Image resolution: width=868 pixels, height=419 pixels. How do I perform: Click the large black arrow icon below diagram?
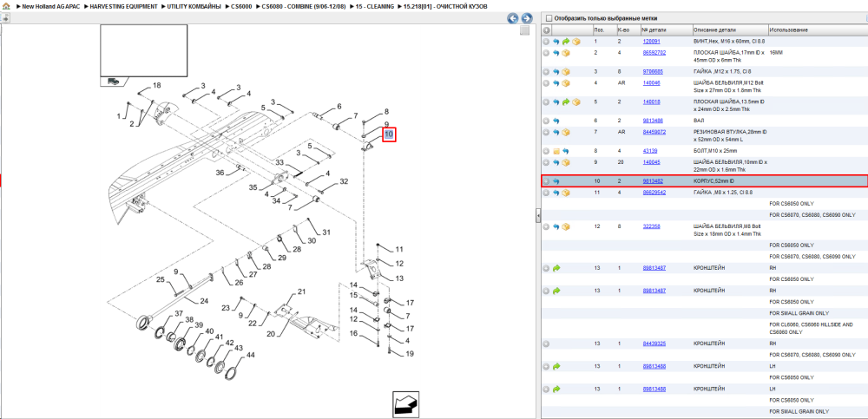coord(405,403)
